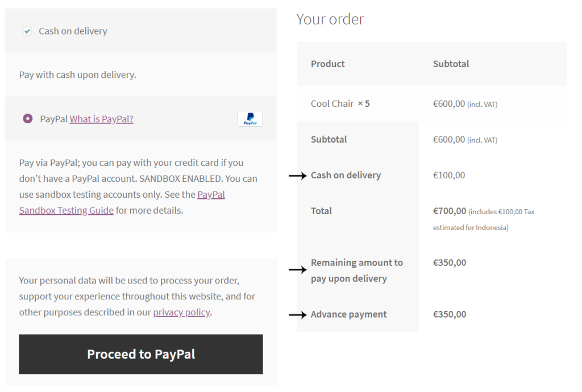Select the PayPal payment radio button
Viewport: 582px width, 392px height.
[x=27, y=119]
